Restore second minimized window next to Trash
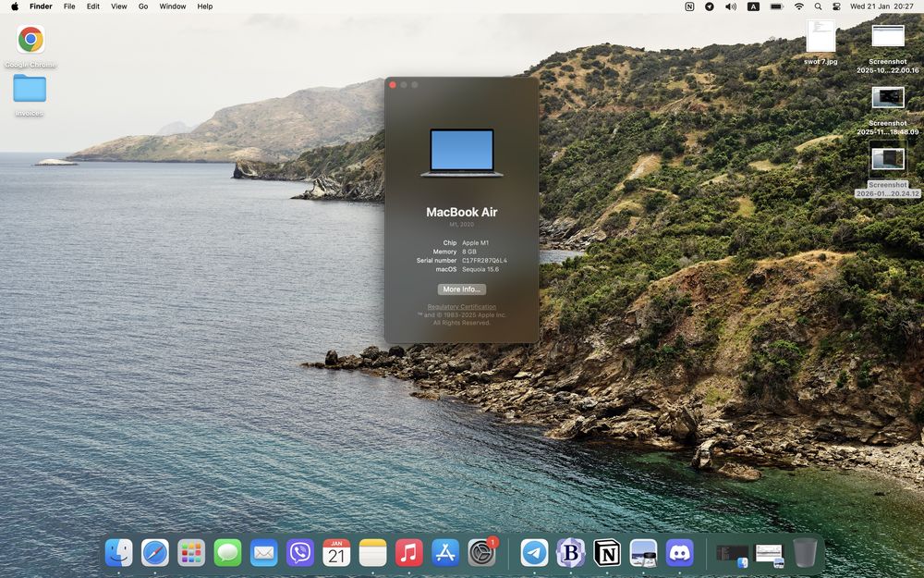Screen dimensions: 924x578 (x=770, y=555)
